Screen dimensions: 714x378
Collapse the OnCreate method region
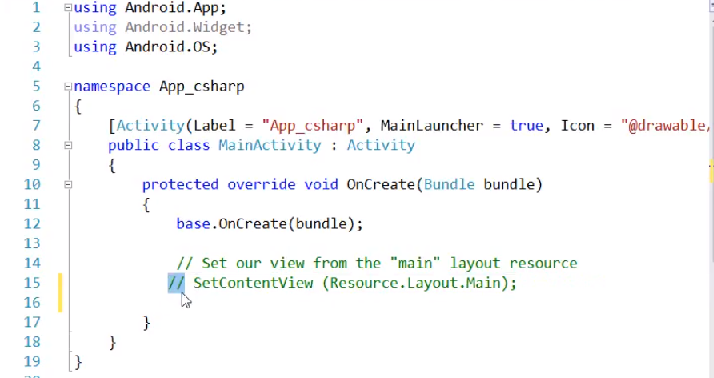click(x=68, y=184)
